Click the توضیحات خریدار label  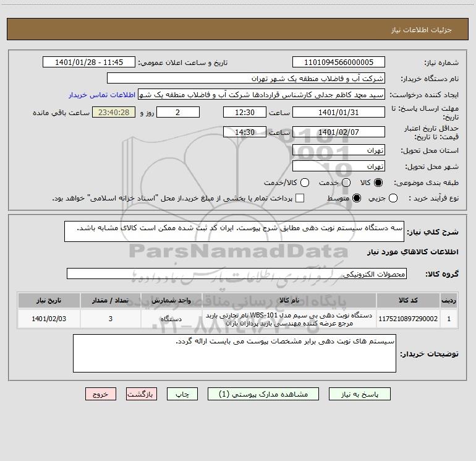[x=429, y=354]
